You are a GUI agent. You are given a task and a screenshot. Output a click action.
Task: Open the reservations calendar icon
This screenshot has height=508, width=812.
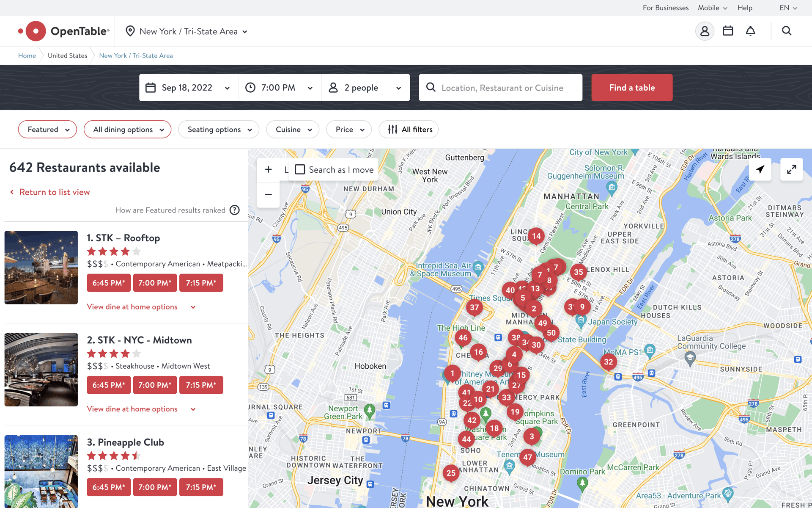(x=728, y=31)
